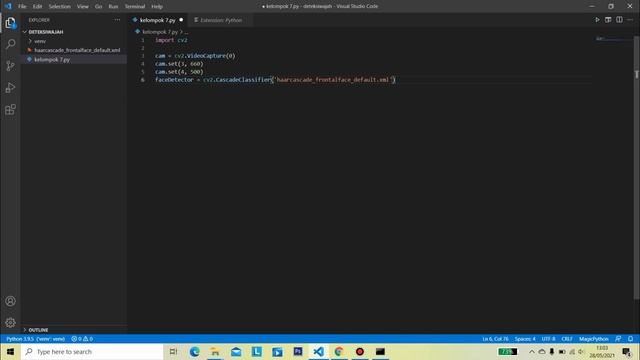Open the Run menu
Viewport: 640px width, 360px height.
coord(113,7)
